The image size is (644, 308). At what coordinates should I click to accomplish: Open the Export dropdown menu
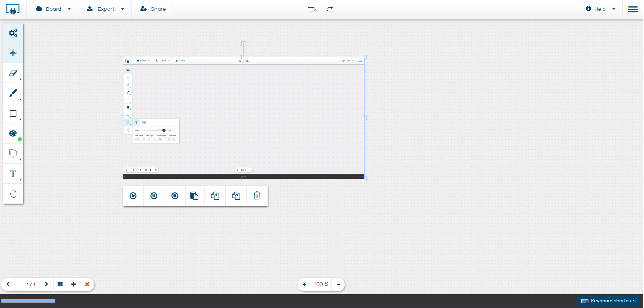pos(106,9)
